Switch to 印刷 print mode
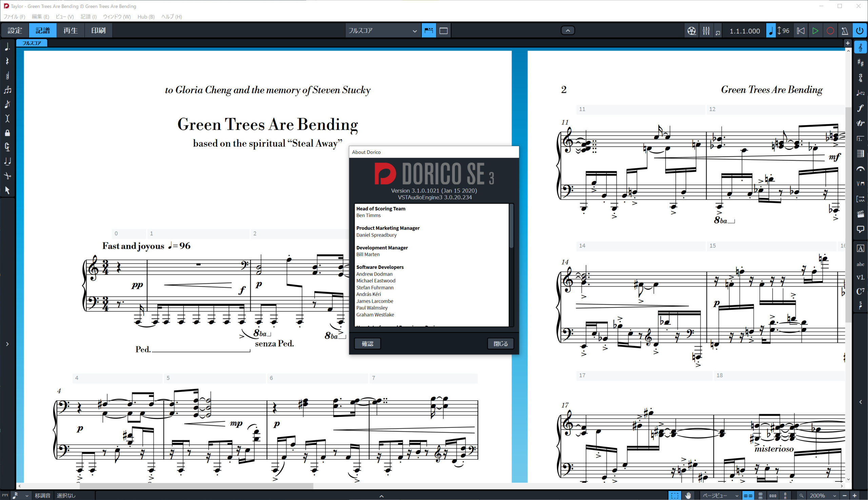Screen dimensions: 868x500 point(98,31)
